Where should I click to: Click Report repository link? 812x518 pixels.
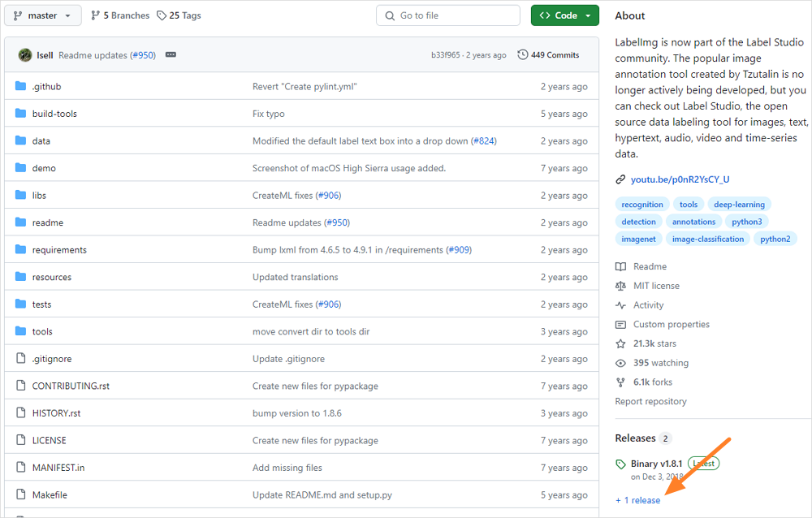coord(650,401)
